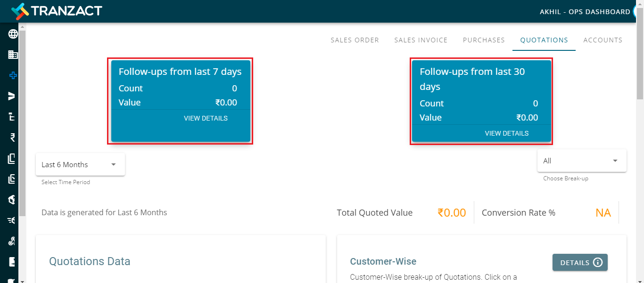Expand the All break-up dropdown
This screenshot has width=644, height=283.
[x=582, y=161]
